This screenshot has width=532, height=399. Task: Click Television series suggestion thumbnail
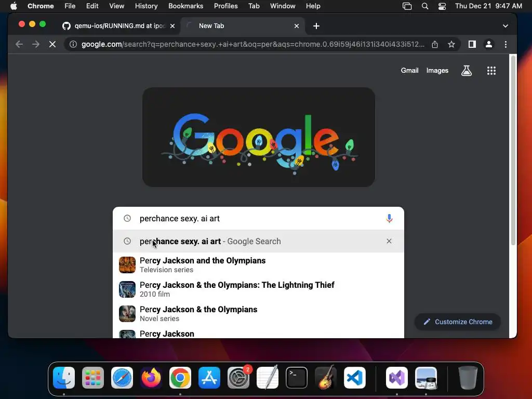(x=127, y=264)
